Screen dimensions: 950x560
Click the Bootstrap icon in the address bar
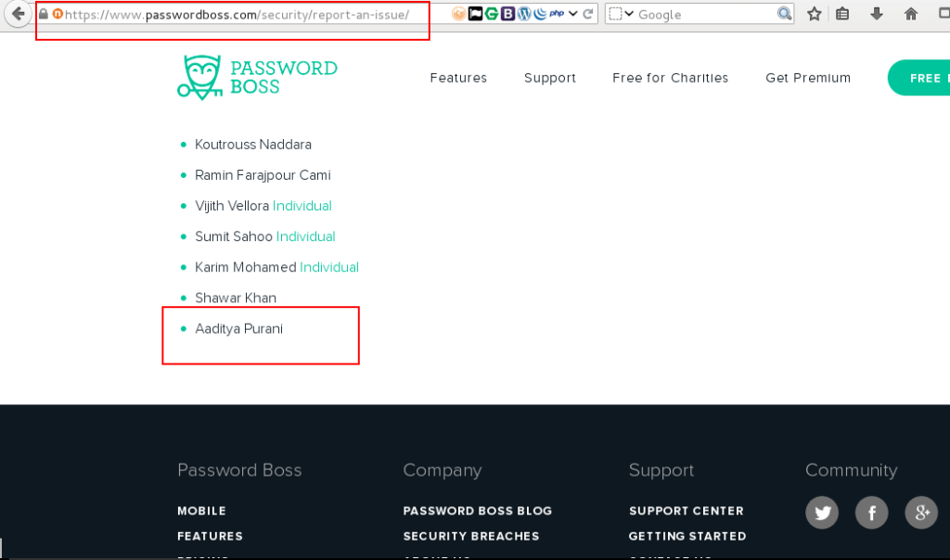(x=507, y=13)
